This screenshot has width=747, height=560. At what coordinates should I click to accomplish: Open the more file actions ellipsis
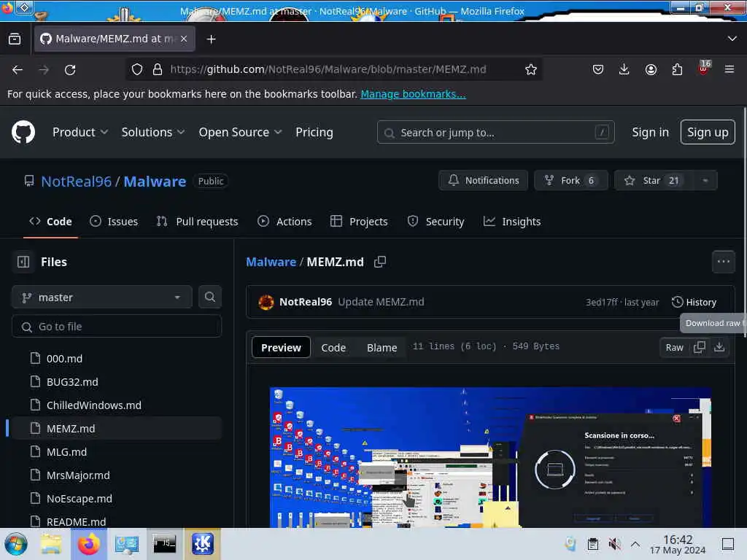(723, 262)
